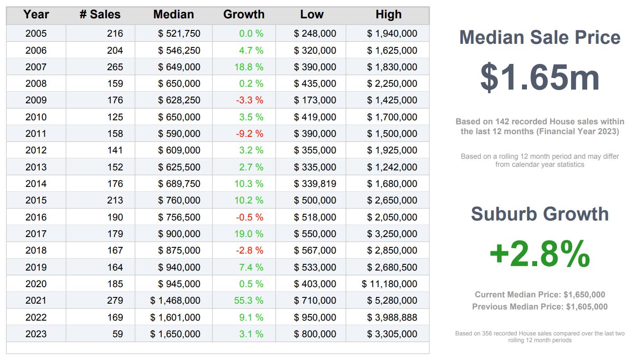Click the Suburb Growth heading
Screen dimensions: 644x360
point(539,214)
